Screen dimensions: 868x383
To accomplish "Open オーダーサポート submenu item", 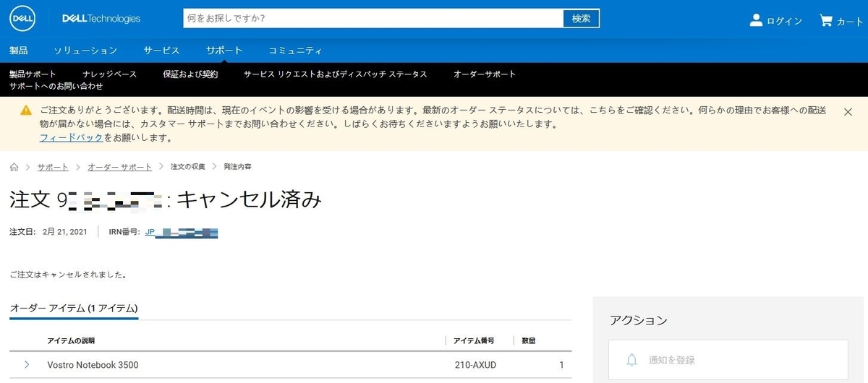I will (485, 74).
